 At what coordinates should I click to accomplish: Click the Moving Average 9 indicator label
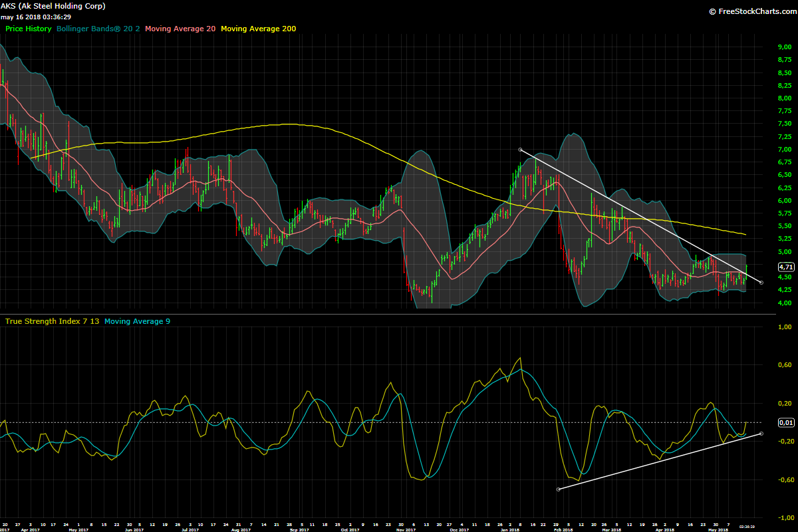137,321
